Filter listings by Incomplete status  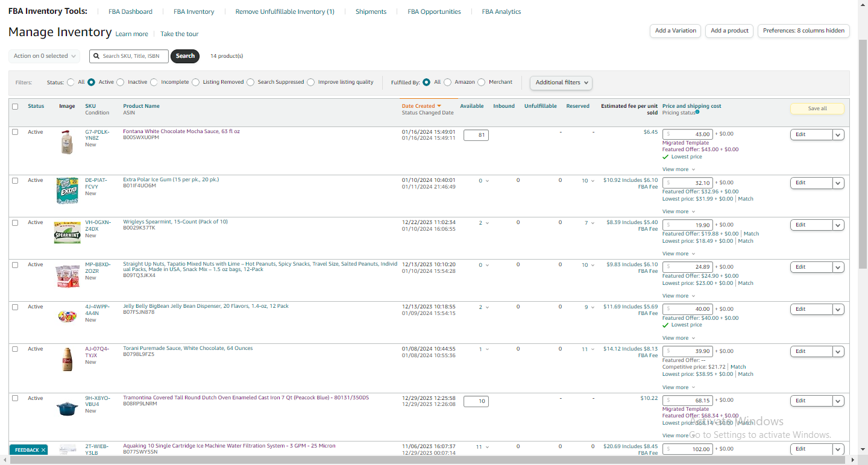(x=154, y=82)
